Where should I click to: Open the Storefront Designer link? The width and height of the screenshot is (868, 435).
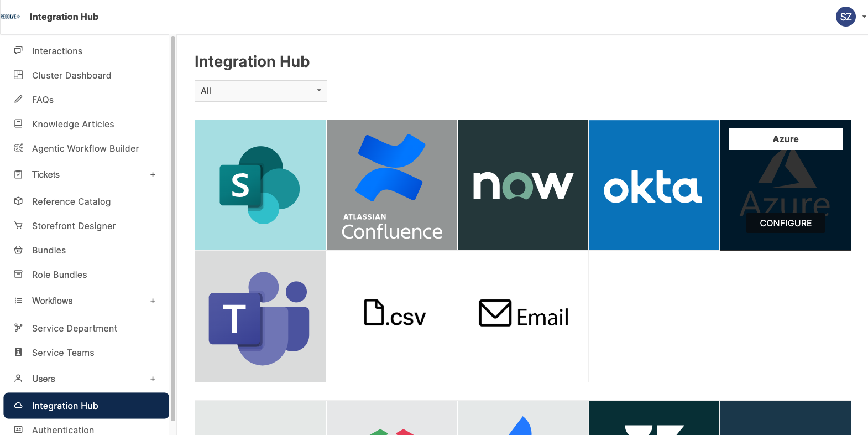(x=74, y=226)
